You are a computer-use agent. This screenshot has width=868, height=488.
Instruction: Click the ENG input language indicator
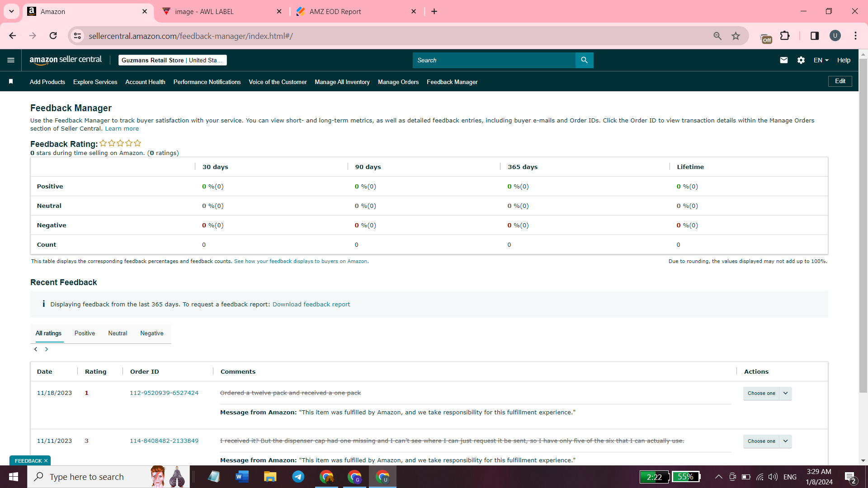coord(790,477)
